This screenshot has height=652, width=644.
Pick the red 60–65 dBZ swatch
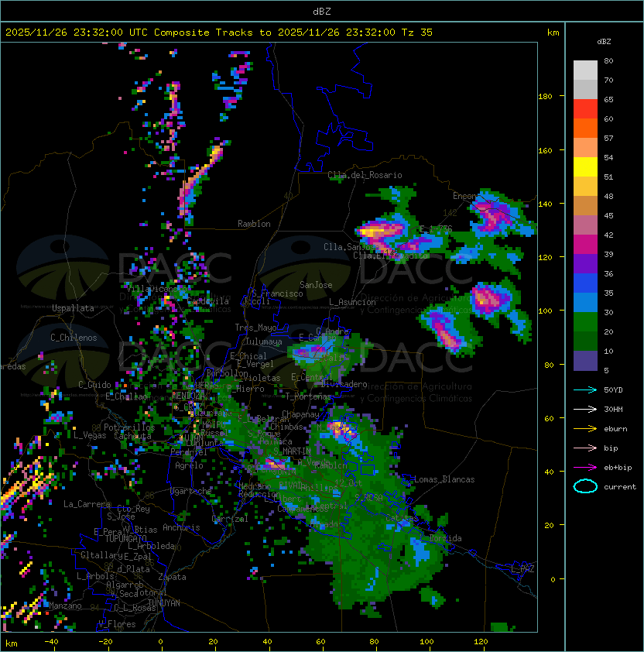coord(585,109)
